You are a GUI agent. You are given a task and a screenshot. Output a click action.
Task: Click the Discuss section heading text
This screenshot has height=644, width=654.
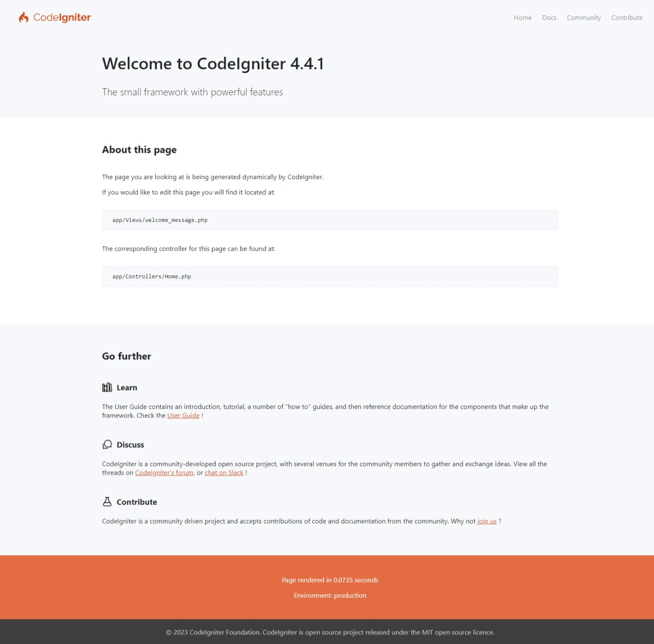[131, 444]
